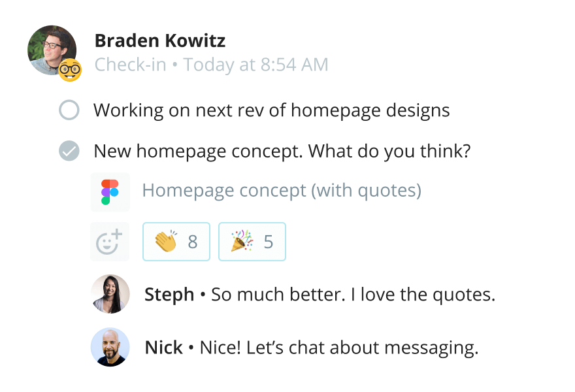
Task: Click the nerd face emoji status badge
Action: [70, 70]
